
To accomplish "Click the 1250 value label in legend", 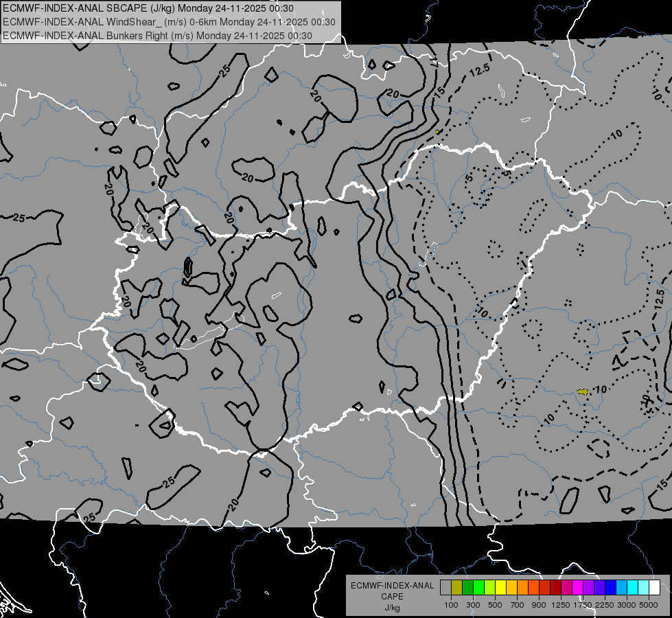I will (x=561, y=605).
